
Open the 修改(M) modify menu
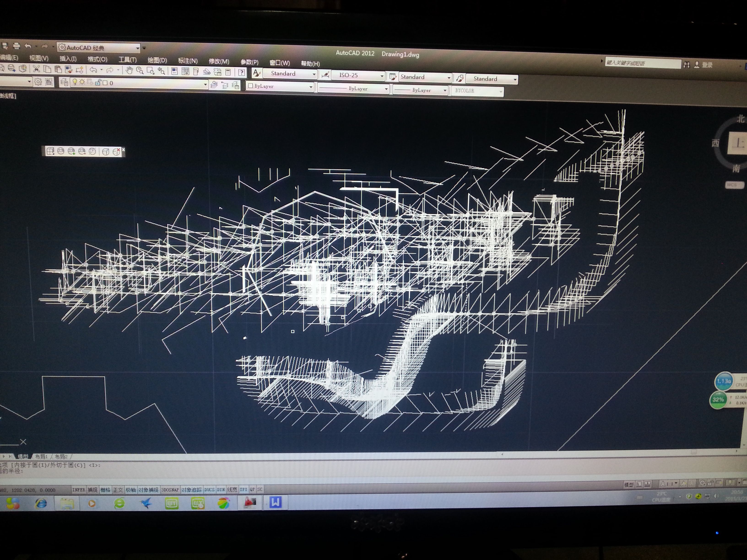point(219,61)
